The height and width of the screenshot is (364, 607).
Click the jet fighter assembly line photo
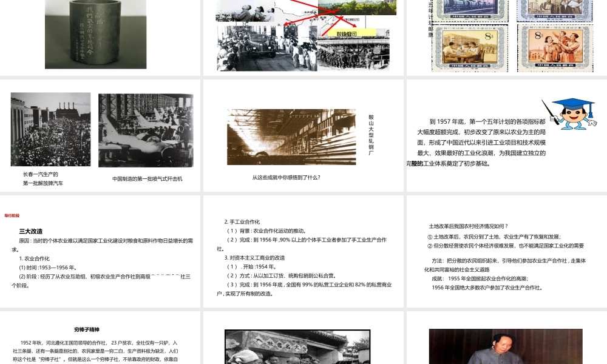[146, 130]
